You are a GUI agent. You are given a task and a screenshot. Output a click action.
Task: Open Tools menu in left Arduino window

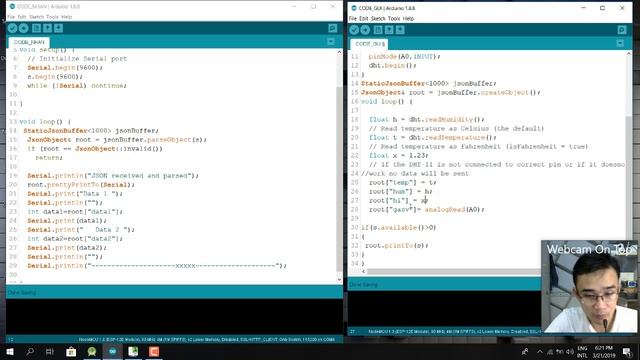pos(52,17)
